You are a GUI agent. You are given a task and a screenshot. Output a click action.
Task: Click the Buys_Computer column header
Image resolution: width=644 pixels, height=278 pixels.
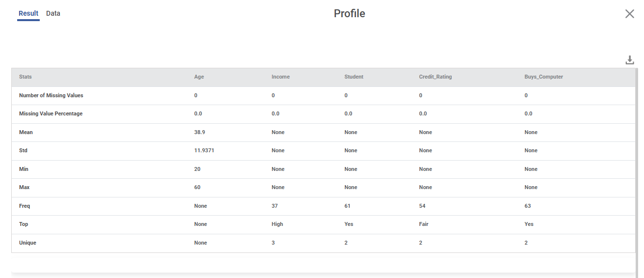[x=543, y=77]
